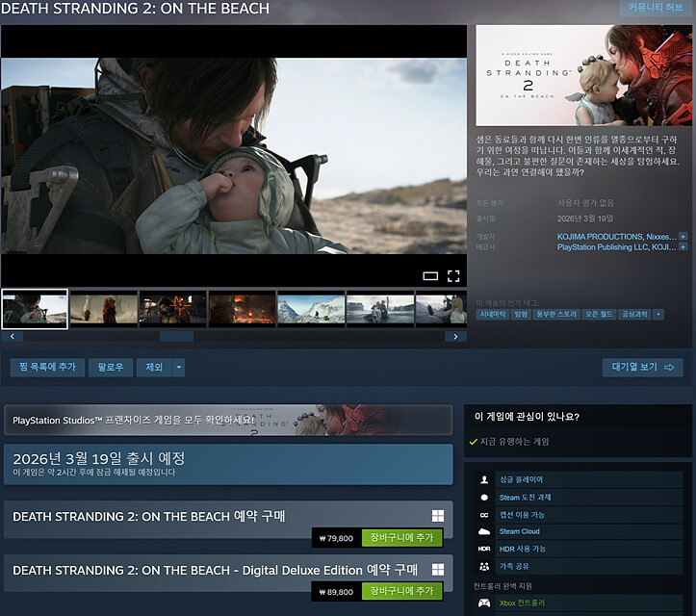The width and height of the screenshot is (696, 616).
Task: Open PlayStation Publishing LLC publisher link
Action: pos(603,247)
